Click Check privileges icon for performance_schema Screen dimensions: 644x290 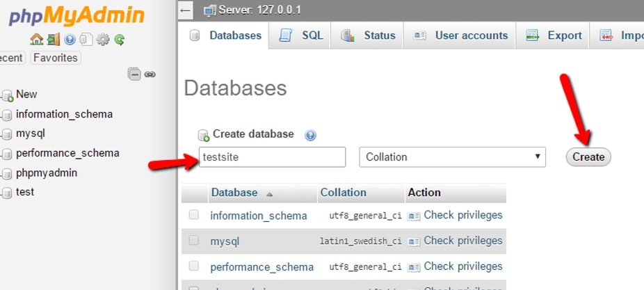414,268
